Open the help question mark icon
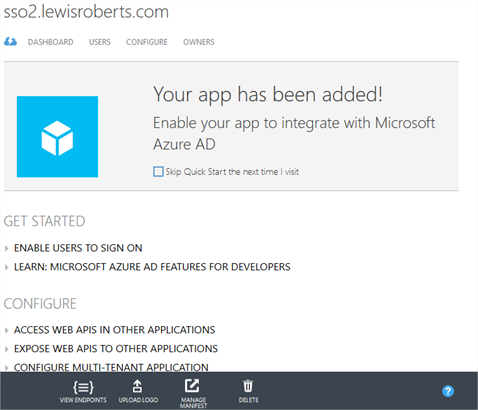 click(448, 391)
